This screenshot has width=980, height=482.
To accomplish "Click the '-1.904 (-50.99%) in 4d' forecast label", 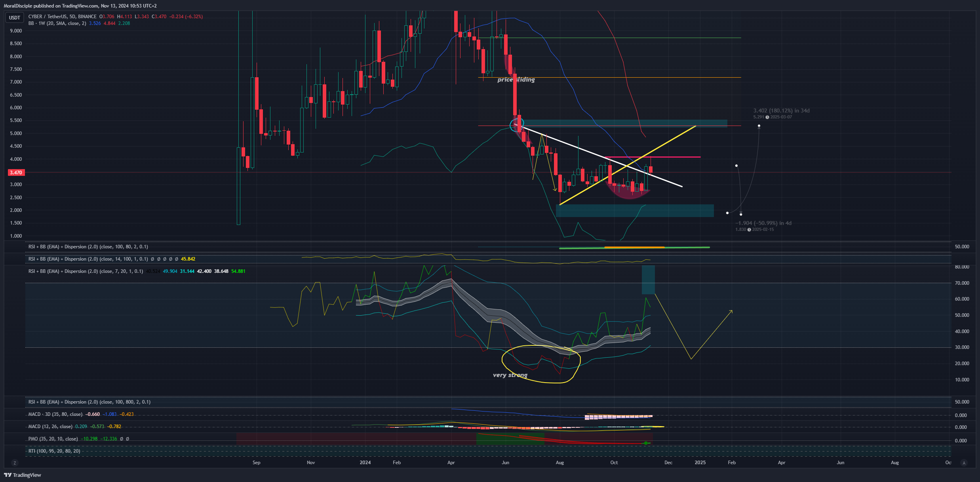I will 763,223.
